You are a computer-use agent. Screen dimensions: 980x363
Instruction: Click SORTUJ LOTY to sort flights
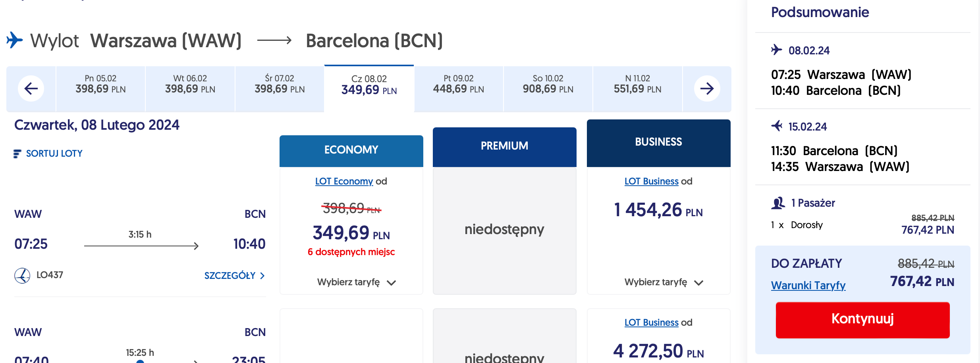(54, 154)
